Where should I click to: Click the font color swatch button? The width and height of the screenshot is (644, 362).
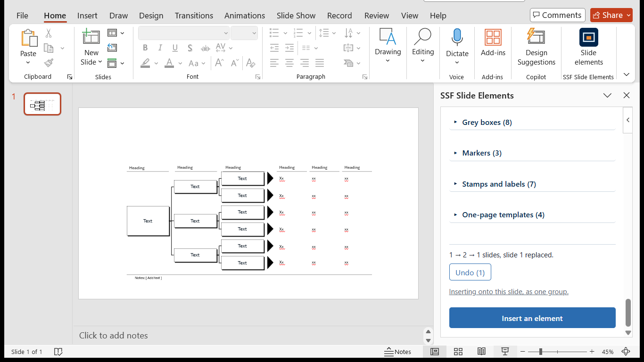tap(170, 63)
